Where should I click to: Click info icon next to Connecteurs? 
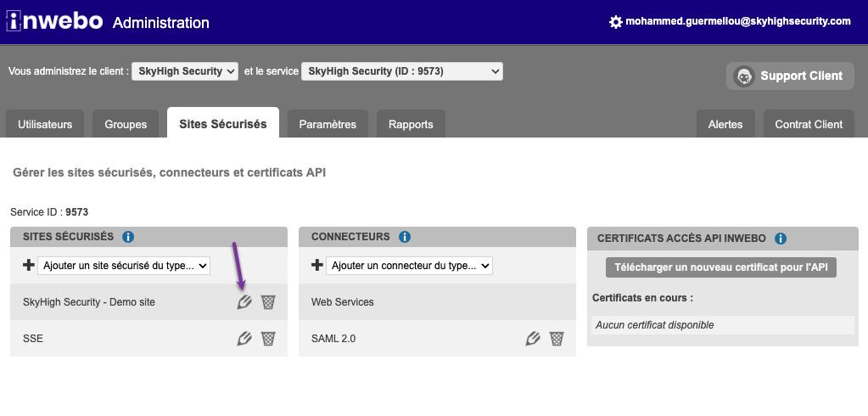[405, 237]
